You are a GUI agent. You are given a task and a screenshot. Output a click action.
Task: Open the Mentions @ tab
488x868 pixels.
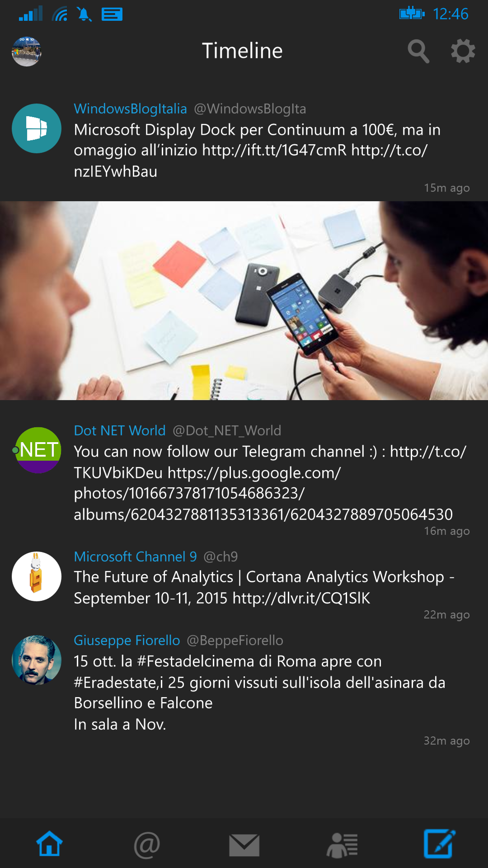(x=147, y=844)
